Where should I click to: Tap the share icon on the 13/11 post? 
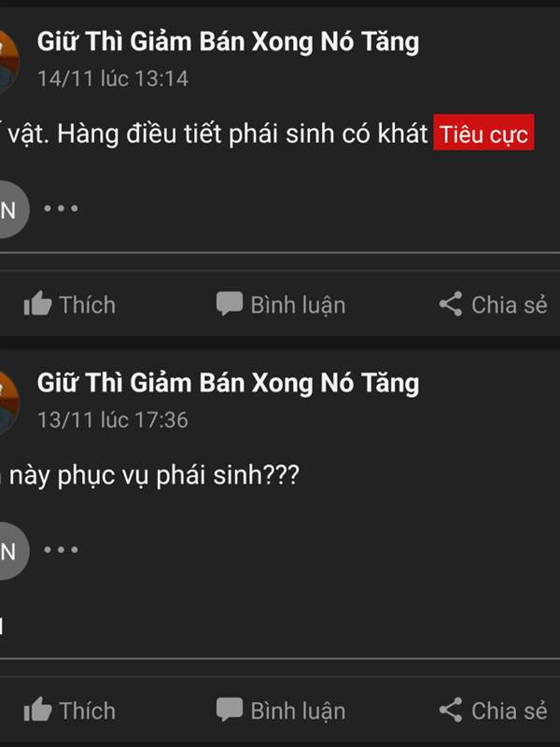(x=451, y=710)
